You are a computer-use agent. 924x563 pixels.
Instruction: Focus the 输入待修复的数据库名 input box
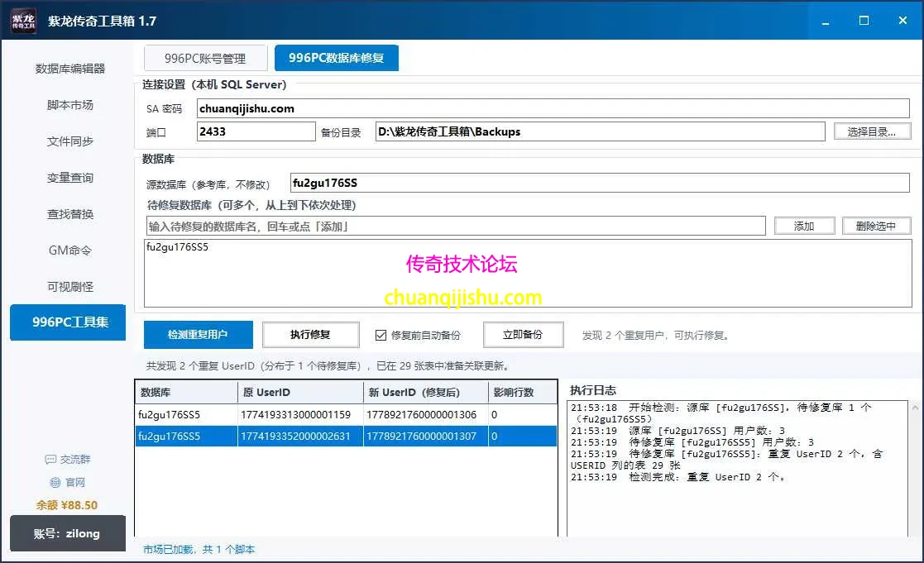(x=455, y=227)
